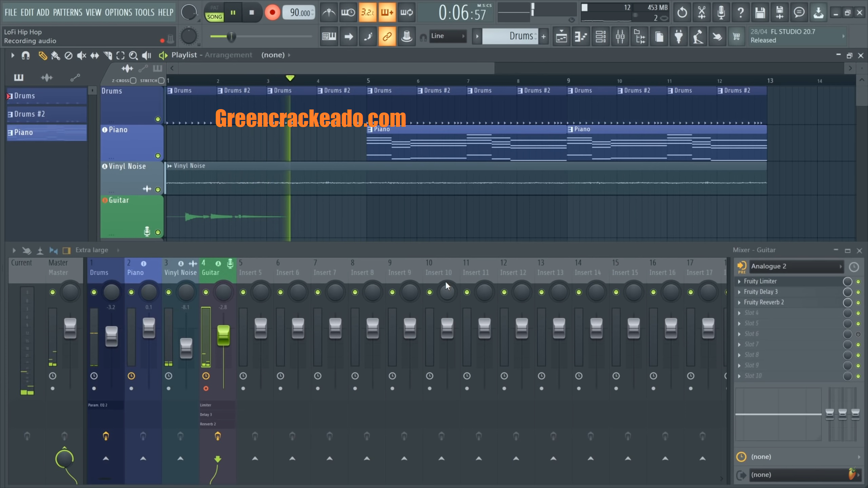Open the Drums pattern selector dropdown
The height and width of the screenshot is (488, 868).
click(x=510, y=36)
